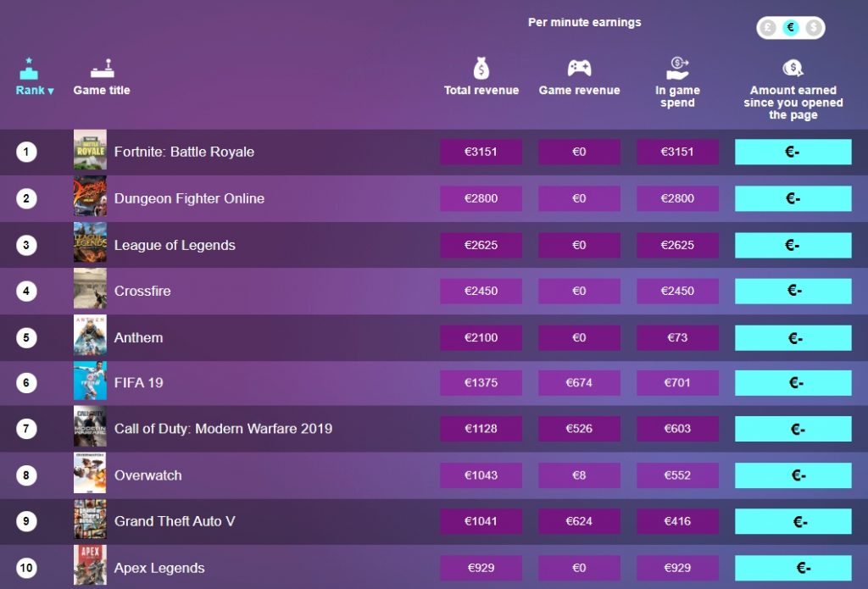Screen dimensions: 868x589
Task: Click Fortnite total revenue €3151 cell
Action: 481,152
